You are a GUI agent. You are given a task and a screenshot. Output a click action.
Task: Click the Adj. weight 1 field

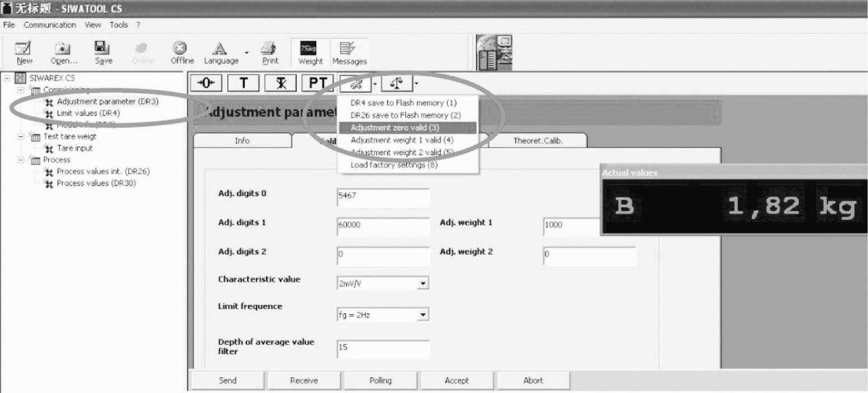(x=572, y=227)
